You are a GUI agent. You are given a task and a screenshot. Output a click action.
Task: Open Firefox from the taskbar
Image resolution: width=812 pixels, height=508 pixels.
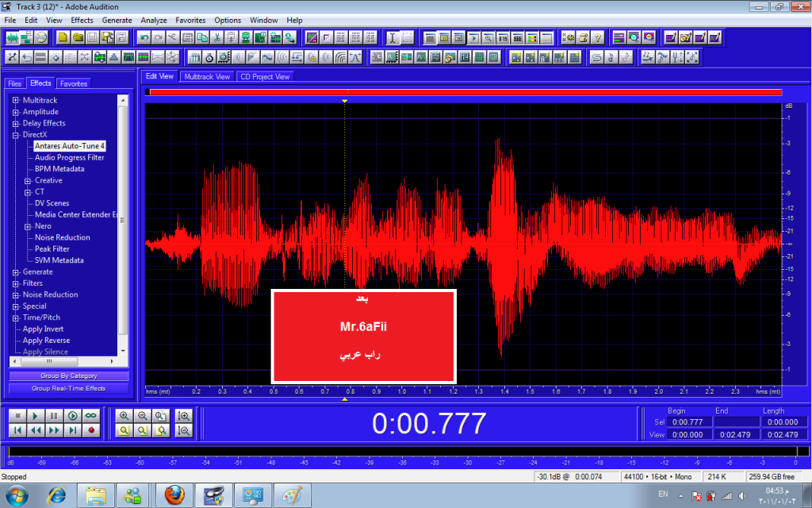click(174, 495)
